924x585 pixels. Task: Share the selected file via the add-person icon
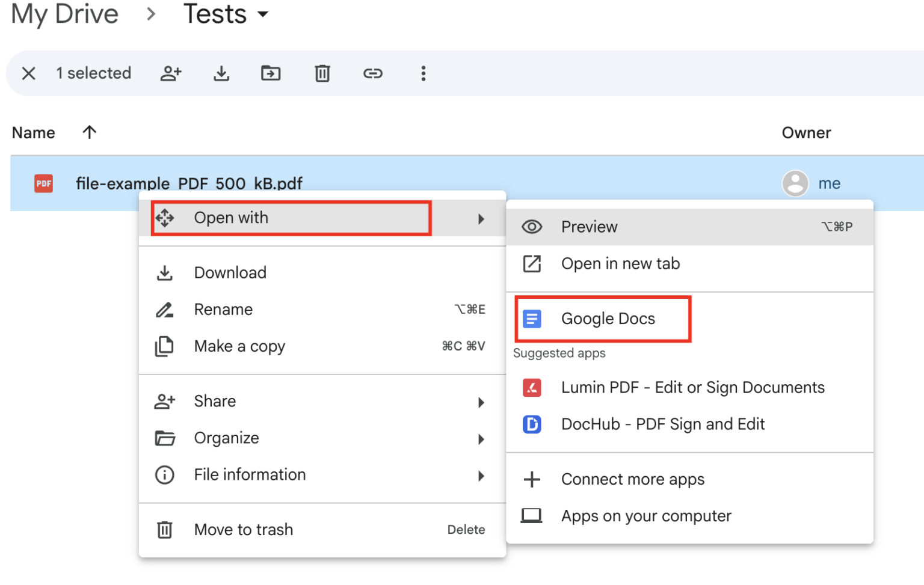(171, 73)
